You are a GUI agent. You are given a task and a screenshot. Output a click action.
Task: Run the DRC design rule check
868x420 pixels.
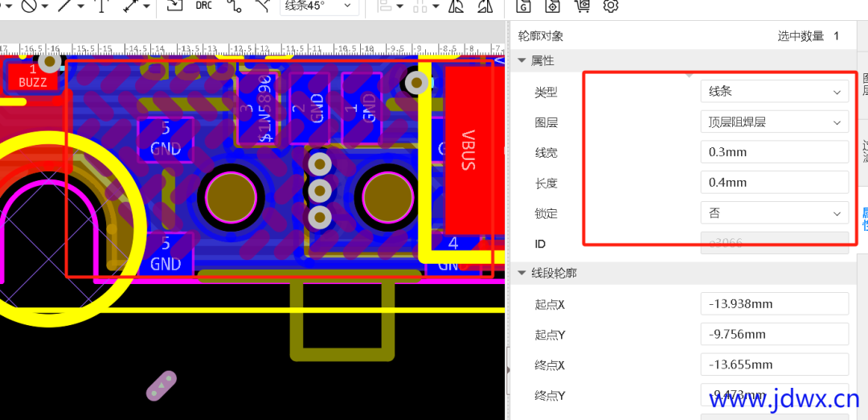pos(204,6)
